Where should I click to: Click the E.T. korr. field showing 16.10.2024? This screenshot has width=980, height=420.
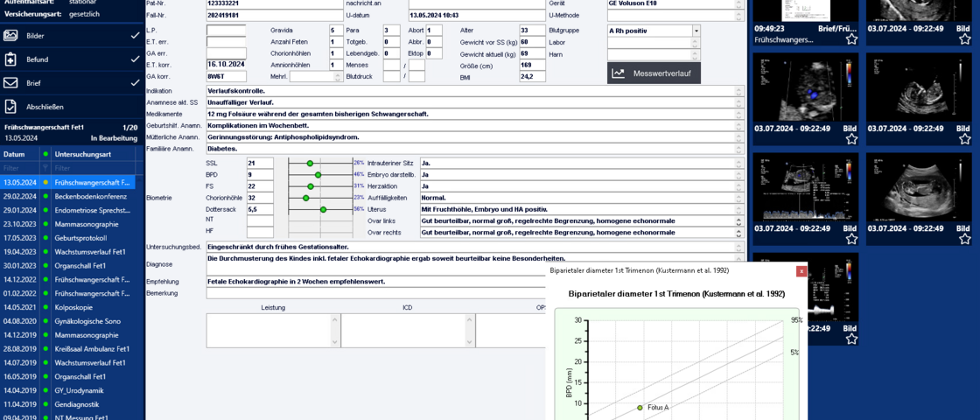coord(227,65)
